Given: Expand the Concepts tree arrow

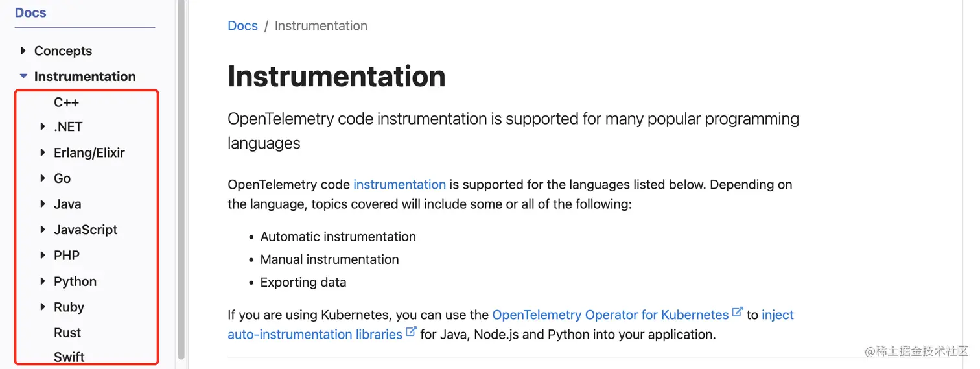Looking at the screenshot, I should pyautogui.click(x=23, y=51).
